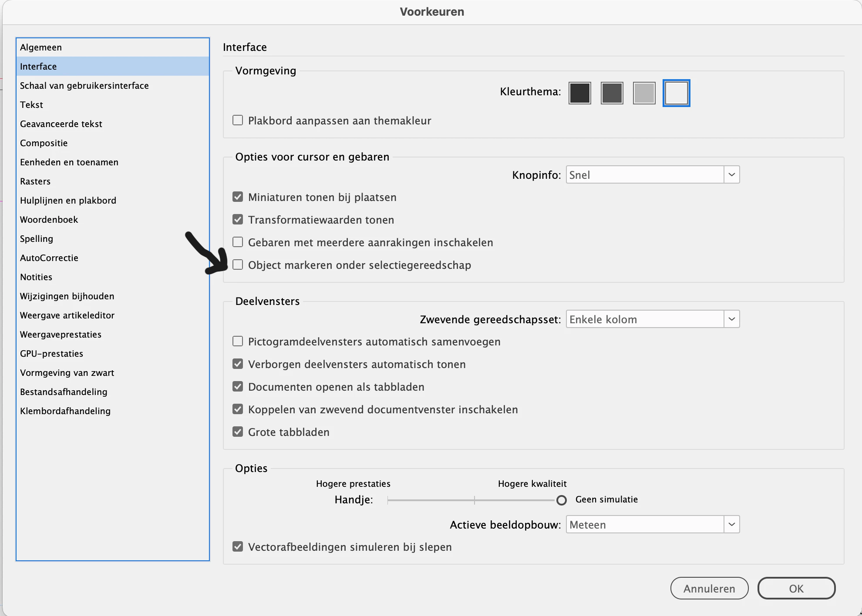
Task: Select the white Kleurthema swatch
Action: 676,93
